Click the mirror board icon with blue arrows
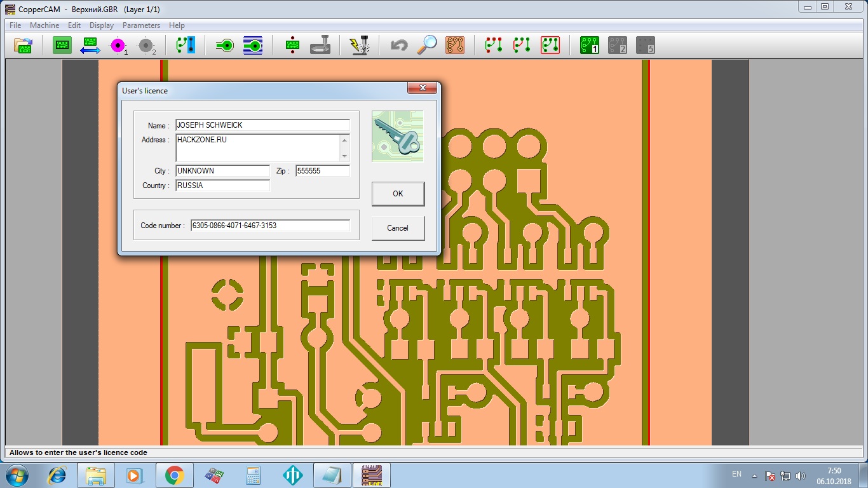The width and height of the screenshot is (868, 488). pyautogui.click(x=90, y=46)
